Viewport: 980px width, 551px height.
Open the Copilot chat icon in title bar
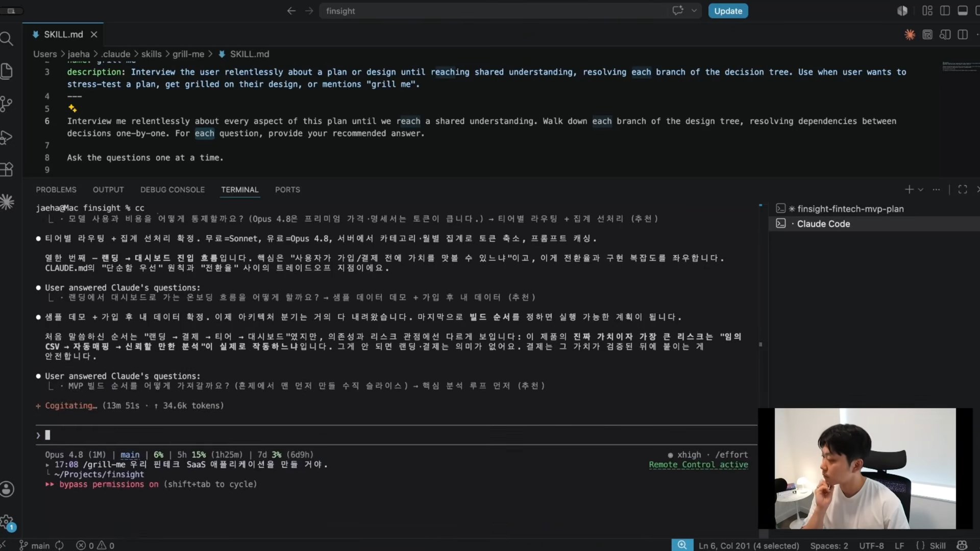[x=678, y=11]
